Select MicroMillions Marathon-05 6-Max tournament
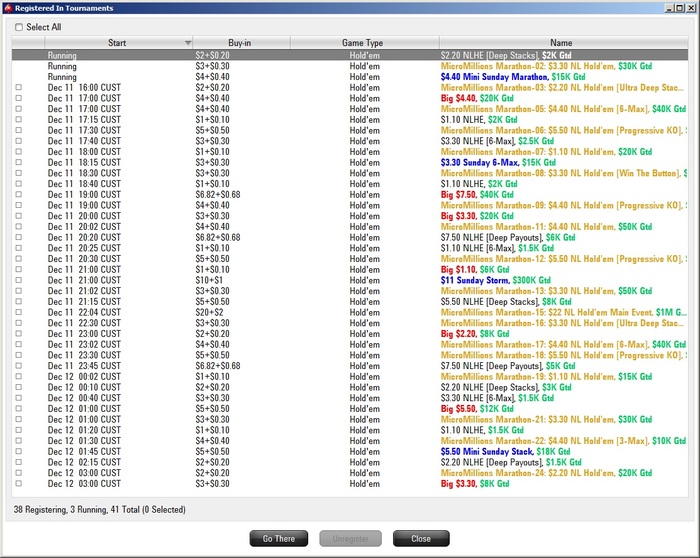 click(350, 109)
